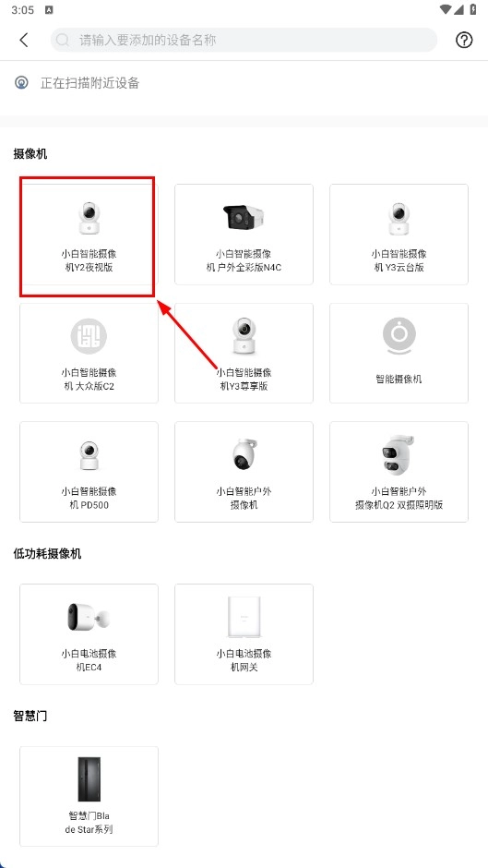The image size is (488, 868).
Task: Pick 小白智能户外摄像机Q2 双摄照明版
Action: [x=399, y=472]
